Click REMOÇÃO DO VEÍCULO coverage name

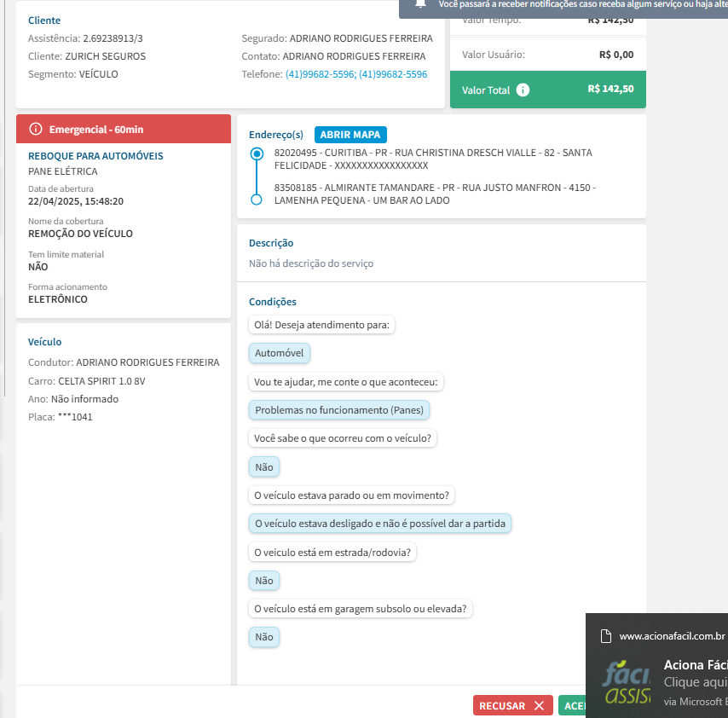[x=80, y=234]
